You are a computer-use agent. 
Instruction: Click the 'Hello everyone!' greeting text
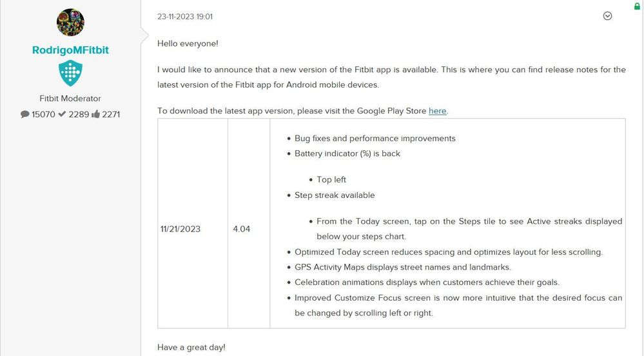[188, 44]
